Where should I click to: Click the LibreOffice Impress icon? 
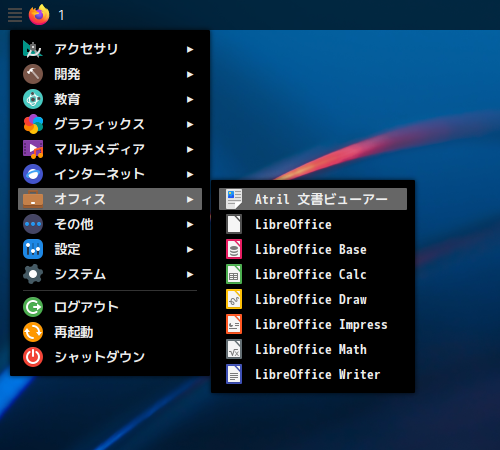[234, 324]
